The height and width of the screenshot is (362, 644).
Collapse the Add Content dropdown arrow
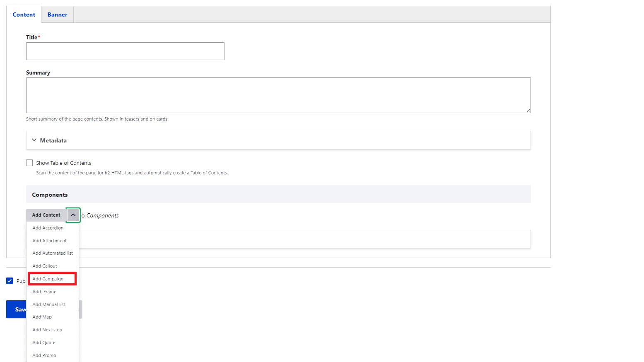click(73, 215)
